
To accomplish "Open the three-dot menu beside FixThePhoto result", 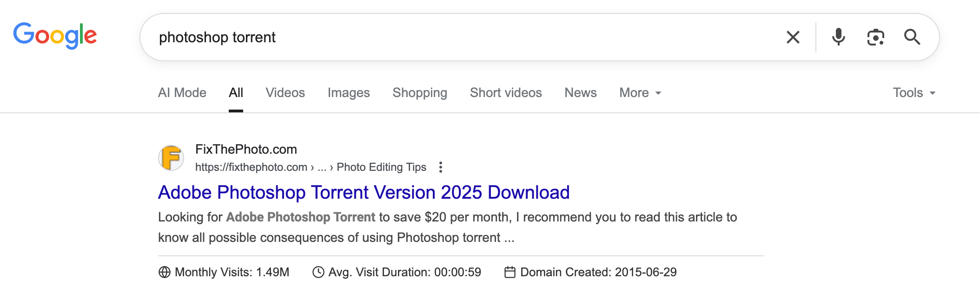I will (441, 167).
